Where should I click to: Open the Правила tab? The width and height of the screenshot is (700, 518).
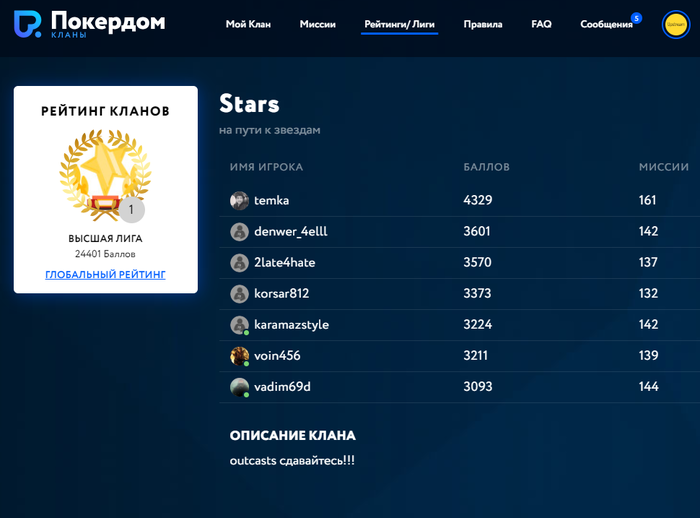click(x=483, y=24)
